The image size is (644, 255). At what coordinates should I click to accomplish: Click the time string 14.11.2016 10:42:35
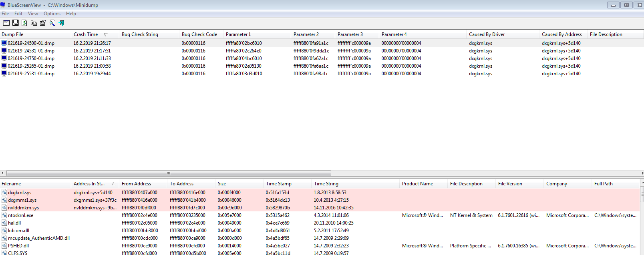point(334,208)
